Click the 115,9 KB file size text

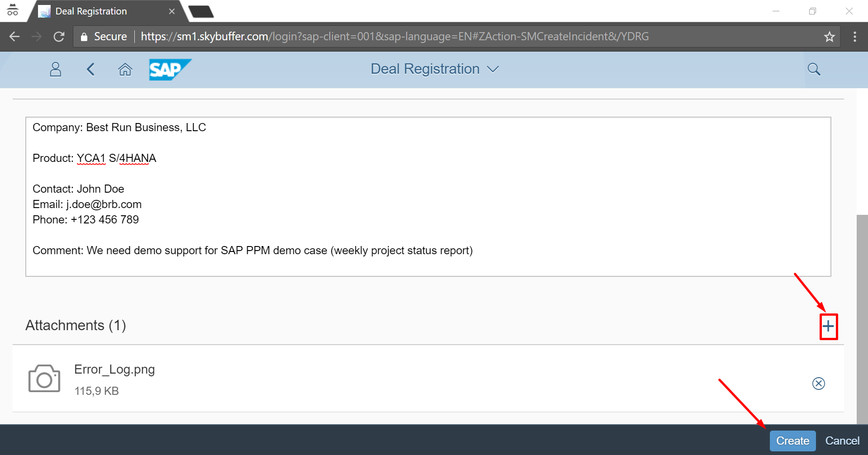click(x=96, y=391)
